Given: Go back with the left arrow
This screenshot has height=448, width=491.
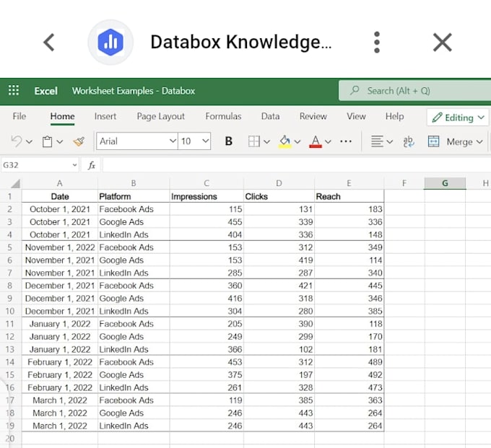Looking at the screenshot, I should pyautogui.click(x=49, y=43).
